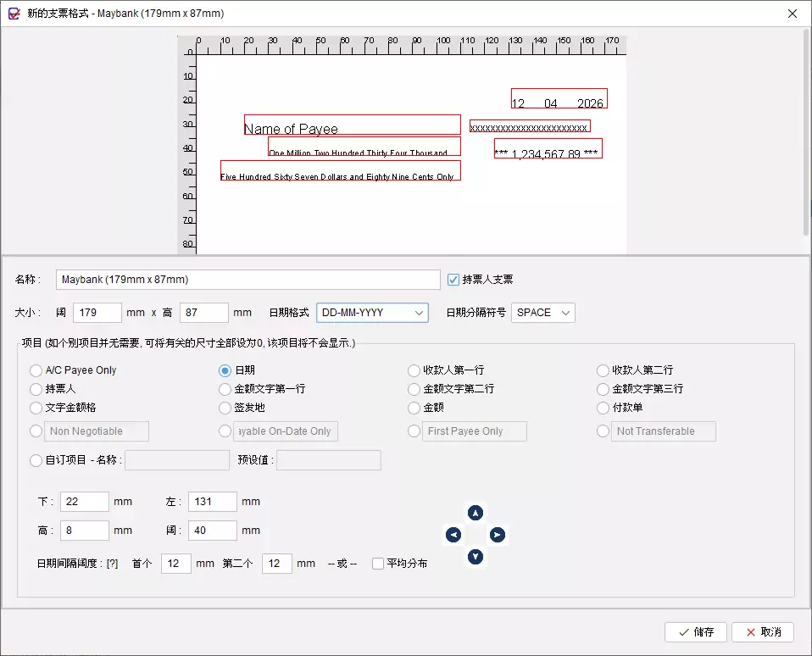This screenshot has height=656, width=812.
Task: Select the 金额文字第一行 radio button
Action: (x=225, y=389)
